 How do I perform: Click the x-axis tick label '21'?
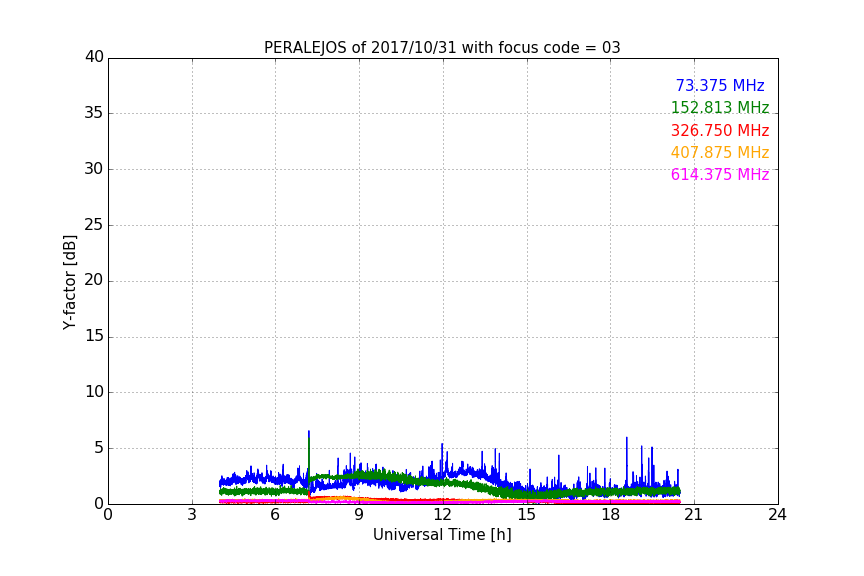(x=694, y=515)
